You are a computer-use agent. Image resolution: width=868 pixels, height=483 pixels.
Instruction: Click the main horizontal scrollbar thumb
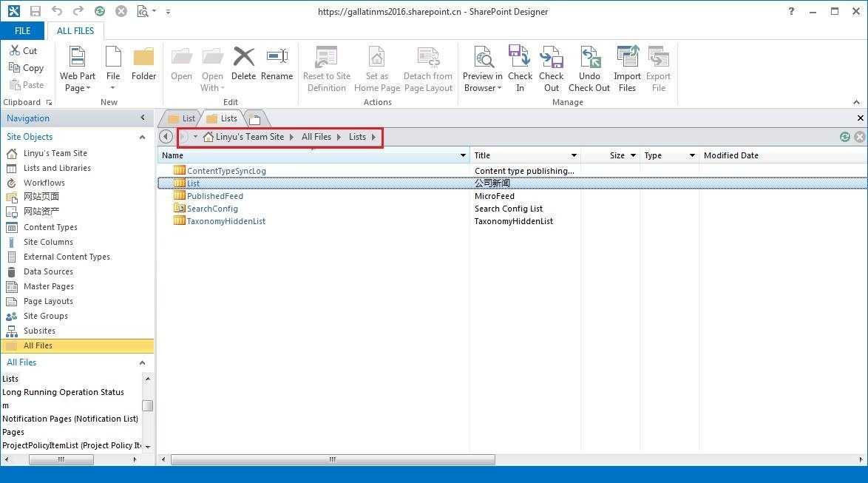(333, 460)
